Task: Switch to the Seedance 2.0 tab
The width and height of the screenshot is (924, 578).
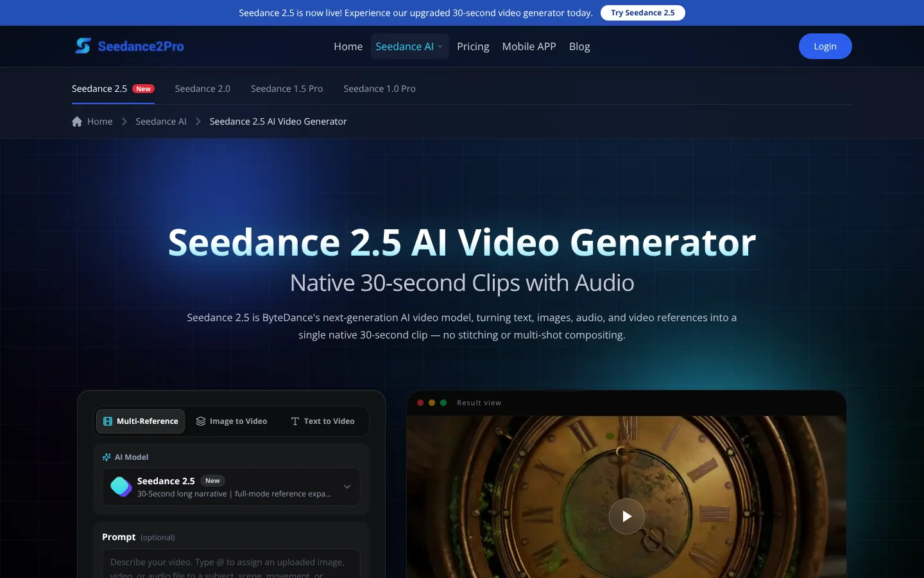Action: click(203, 89)
